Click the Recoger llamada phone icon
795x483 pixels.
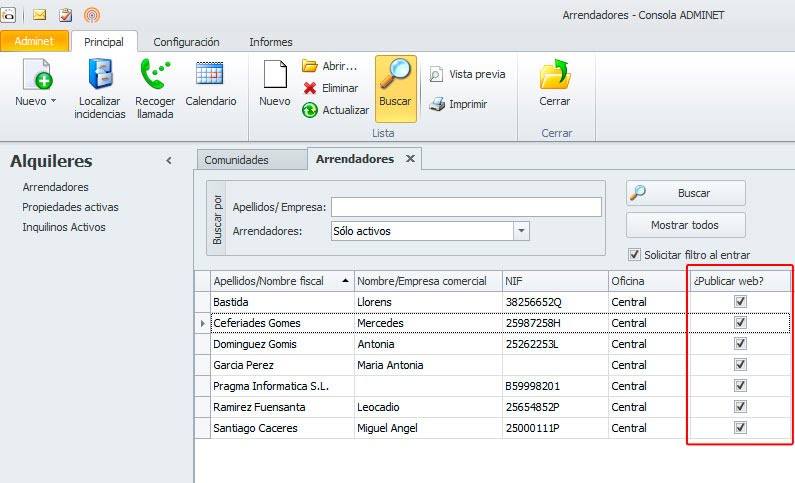point(155,76)
